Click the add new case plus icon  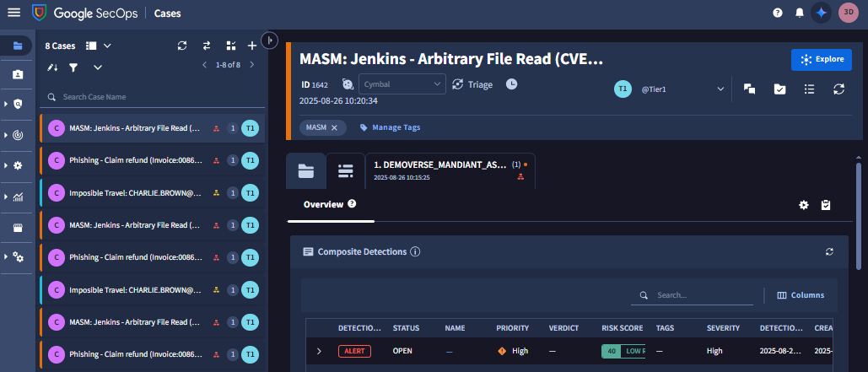(251, 46)
